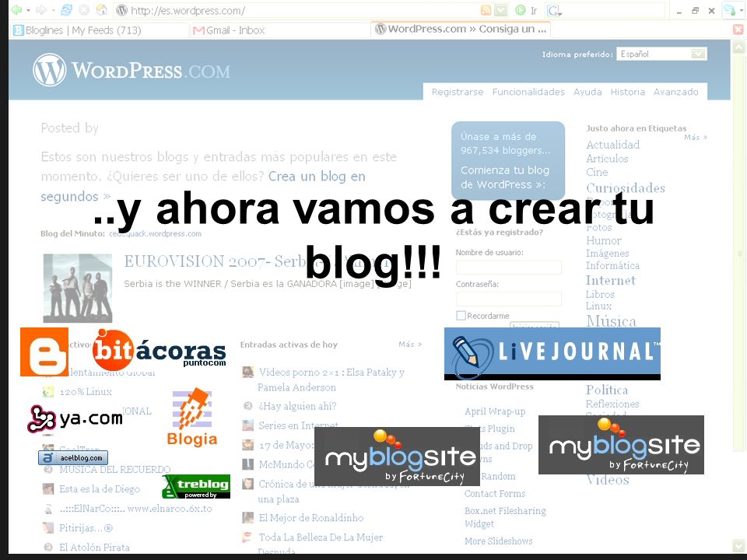Focus the address bar showing es.wordpress.com
Viewport: 747px width, 560px height.
[x=296, y=10]
